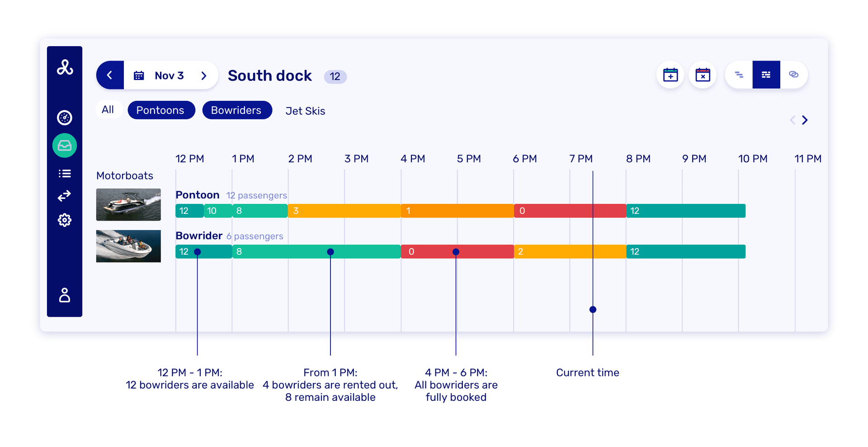
Task: Click the Pontoon boat thumbnail image
Action: click(128, 204)
